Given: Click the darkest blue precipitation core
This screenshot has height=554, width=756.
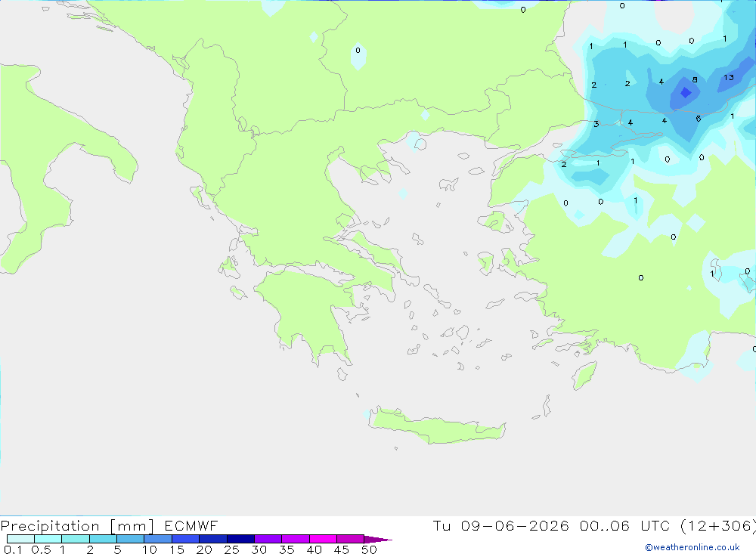Looking at the screenshot, I should [686, 92].
